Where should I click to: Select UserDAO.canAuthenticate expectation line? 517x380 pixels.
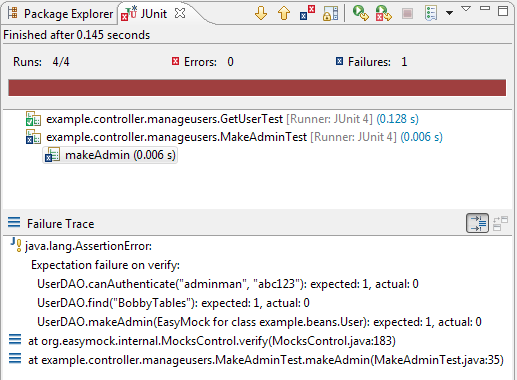pos(228,284)
